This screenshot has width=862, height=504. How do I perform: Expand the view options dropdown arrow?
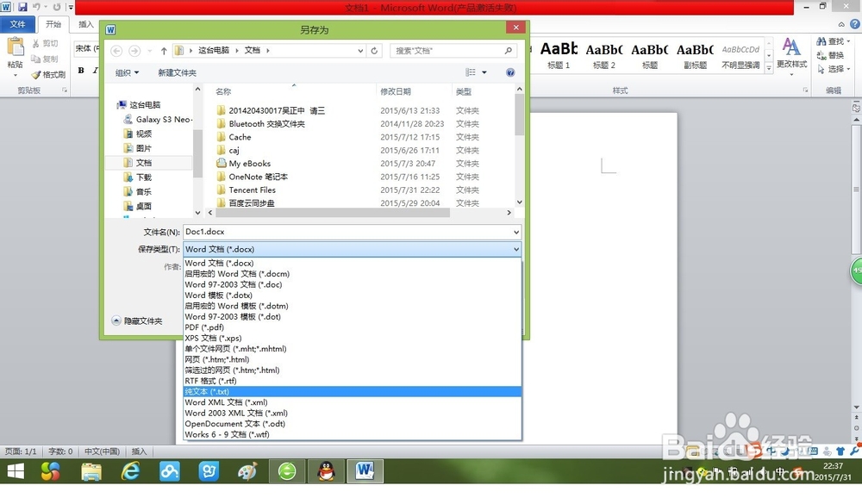(x=484, y=72)
